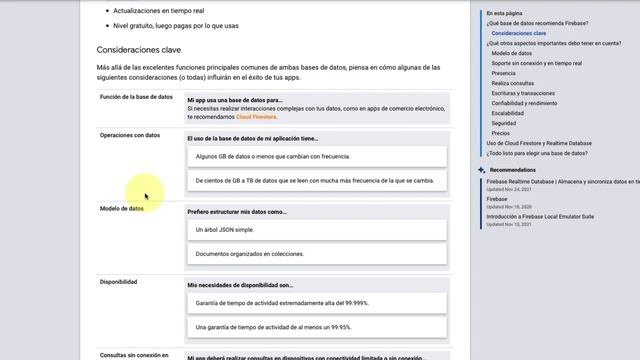
Task: Choose 'Documentos organizados en colecciones' option
Action: point(317,254)
